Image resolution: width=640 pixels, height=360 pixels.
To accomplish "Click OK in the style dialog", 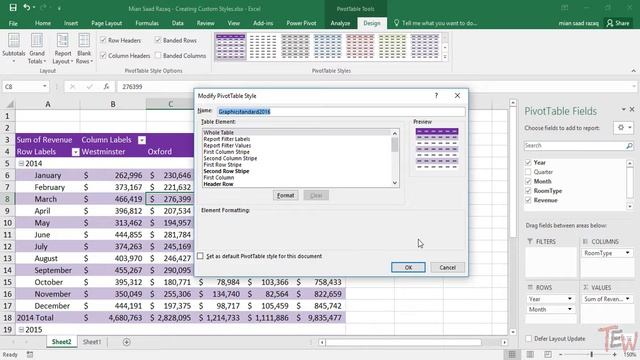I will pos(408,267).
